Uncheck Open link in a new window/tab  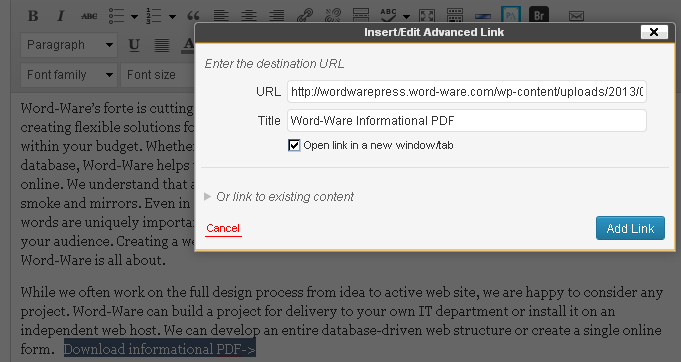pyautogui.click(x=294, y=145)
